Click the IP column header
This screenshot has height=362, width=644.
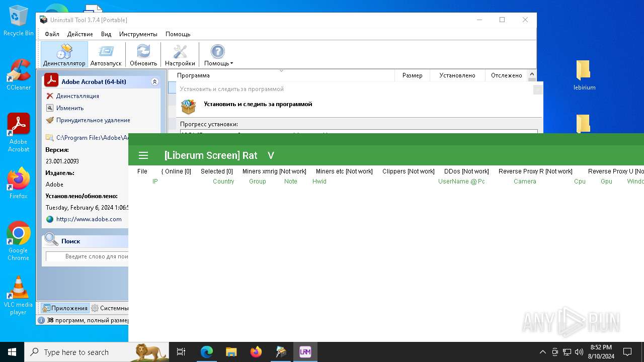pos(155,182)
